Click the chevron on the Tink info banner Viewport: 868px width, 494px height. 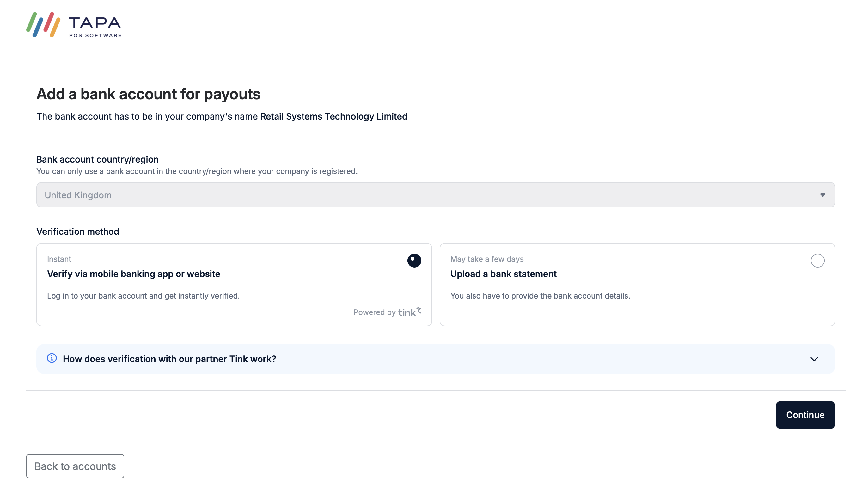(x=814, y=359)
